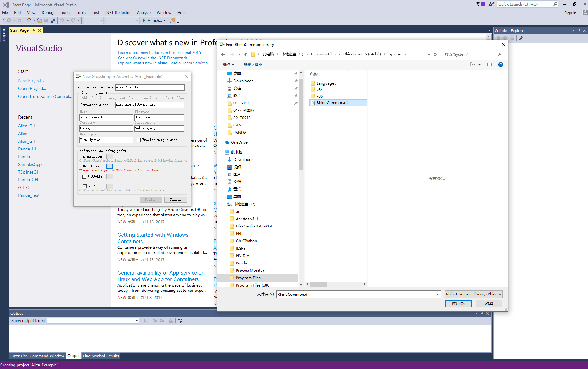Toggle the preview pane icon
Image resolution: width=588 pixels, height=369 pixels.
coord(489,65)
